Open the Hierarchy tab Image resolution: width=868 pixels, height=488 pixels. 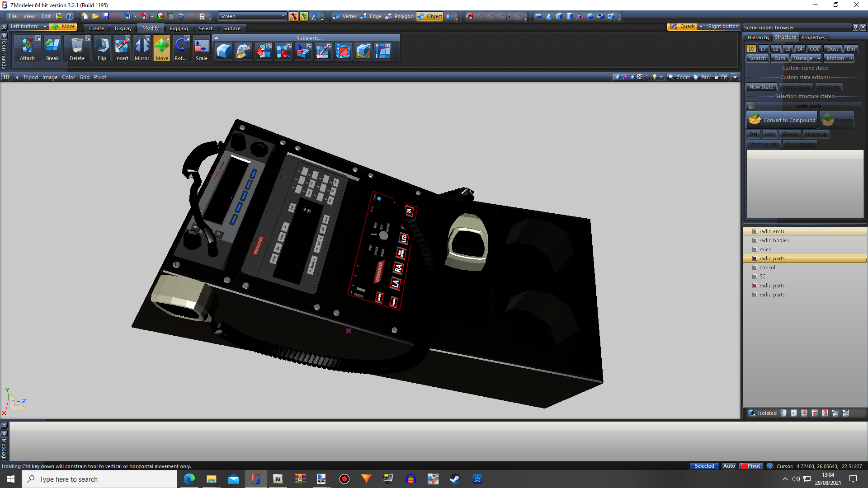click(758, 38)
